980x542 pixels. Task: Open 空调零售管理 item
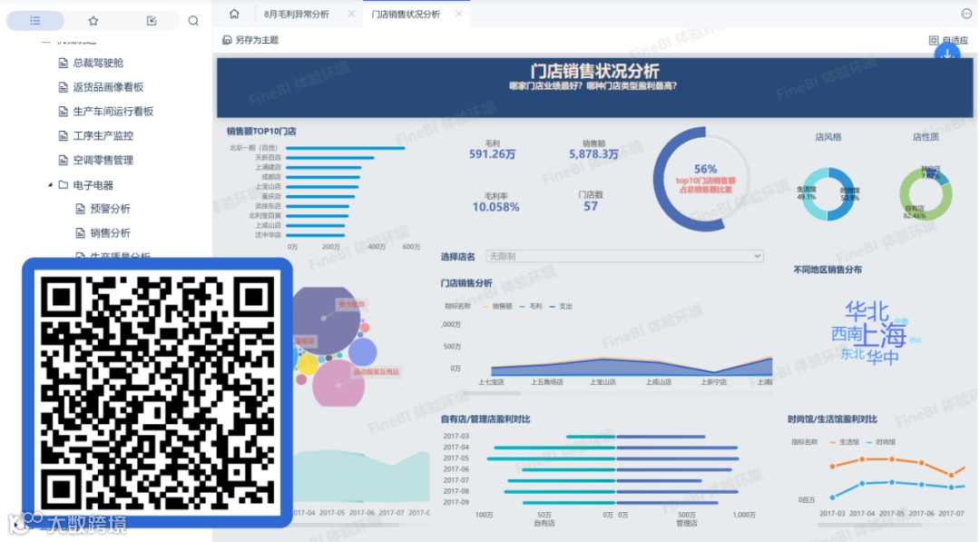[103, 160]
